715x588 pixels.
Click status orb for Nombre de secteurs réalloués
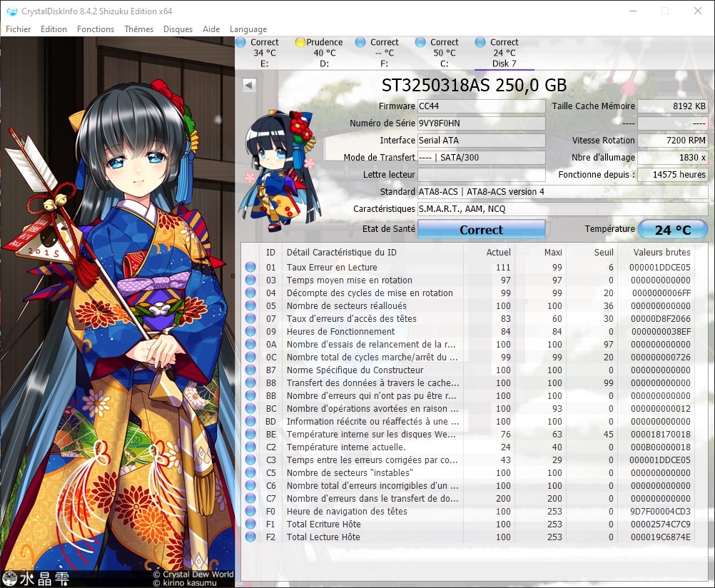pos(250,305)
